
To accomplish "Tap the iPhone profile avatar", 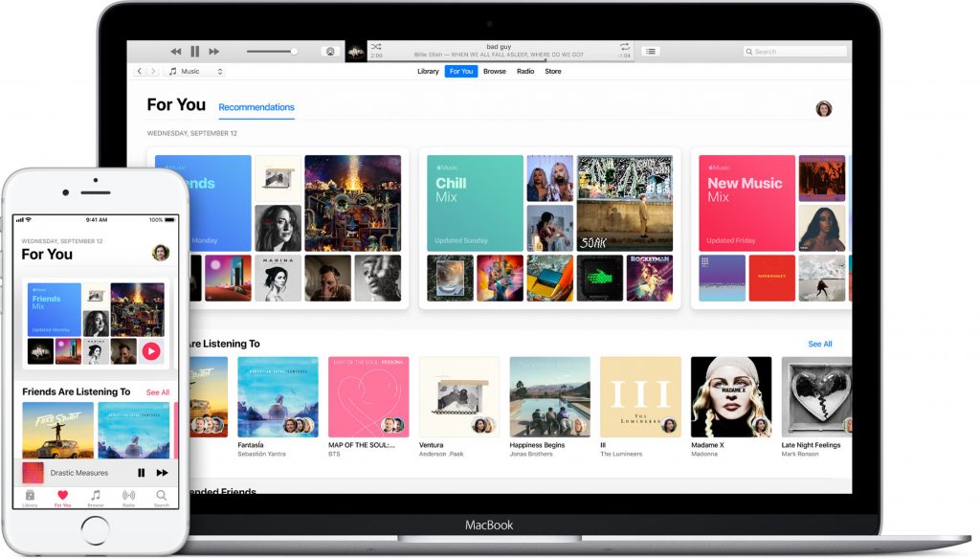I will [161, 253].
